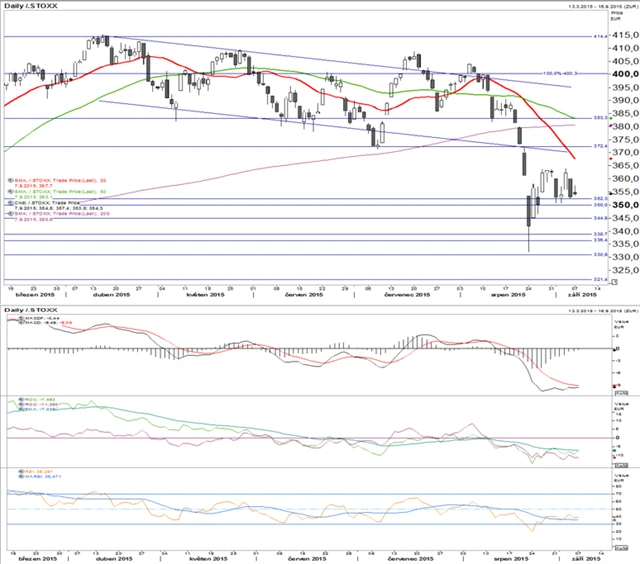
Task: Click duben 2015 label on upper time axis
Action: [x=111, y=295]
